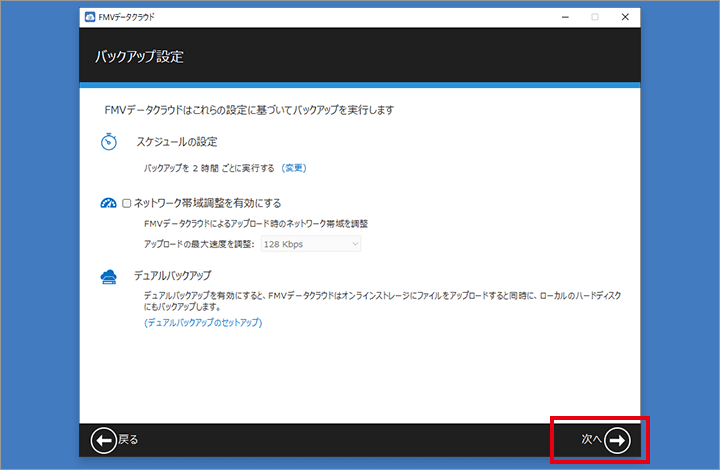Image resolution: width=720 pixels, height=470 pixels.
Task: Open the (変更) schedule change link
Action: coord(294,168)
